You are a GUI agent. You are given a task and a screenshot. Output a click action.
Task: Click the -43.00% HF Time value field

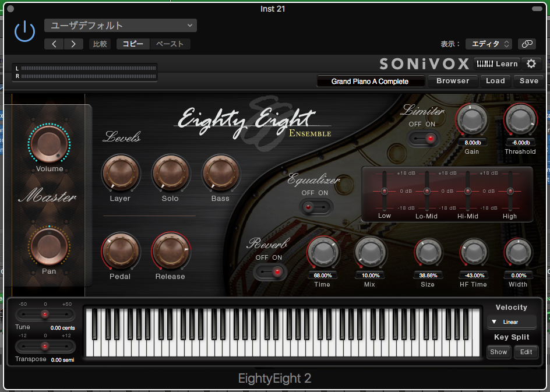[x=474, y=276]
